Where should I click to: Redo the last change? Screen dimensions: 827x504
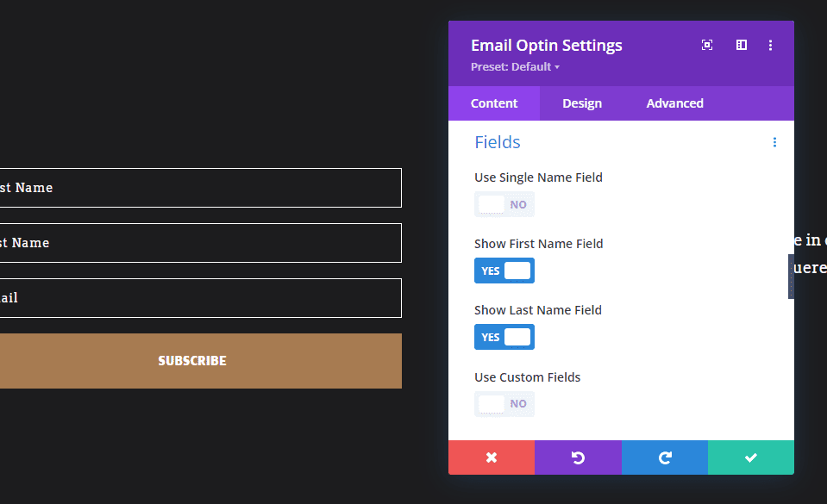tap(665, 457)
